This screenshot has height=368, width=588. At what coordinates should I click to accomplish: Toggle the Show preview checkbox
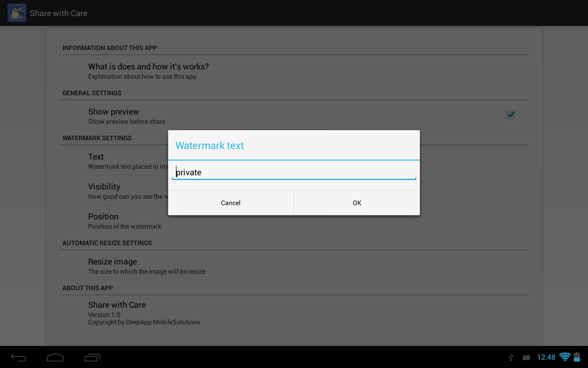(510, 115)
